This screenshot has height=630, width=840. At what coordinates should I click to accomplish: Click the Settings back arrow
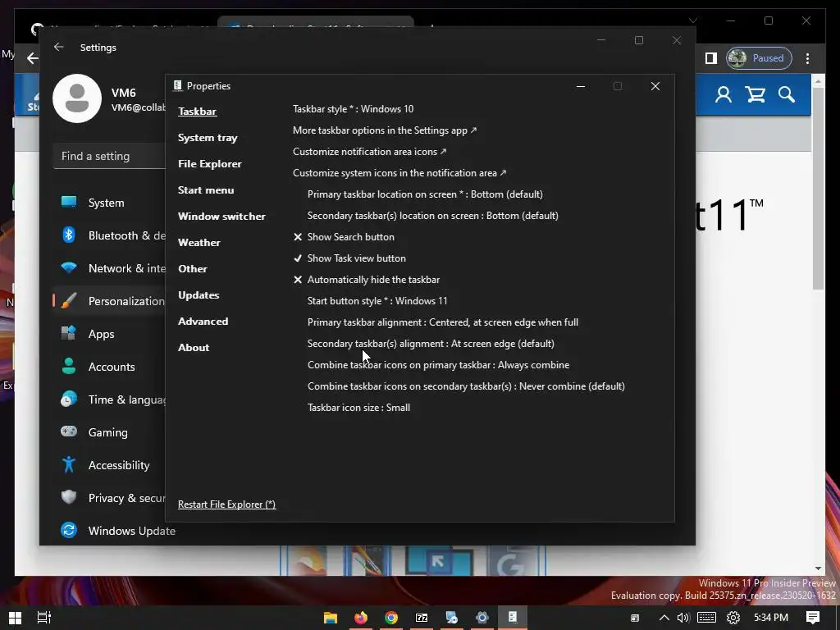(59, 47)
